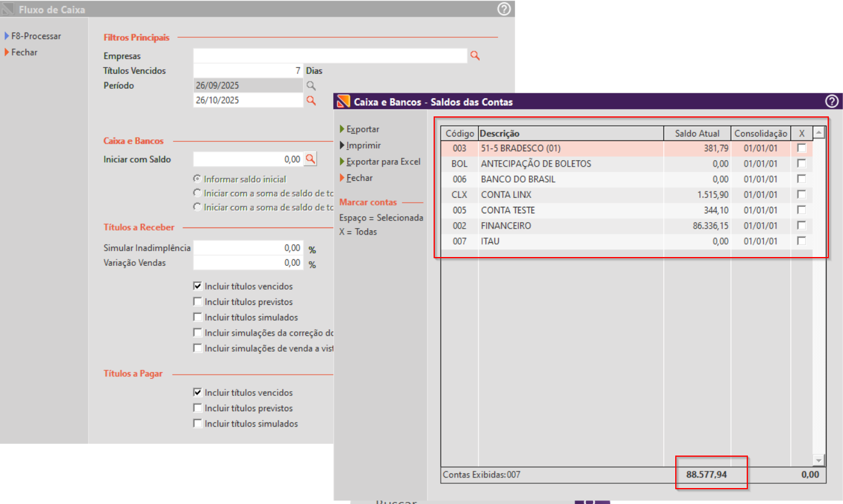
Task: Select the ANTECIPAÇÃO DE BOLETOS description cell
Action: coord(571,164)
